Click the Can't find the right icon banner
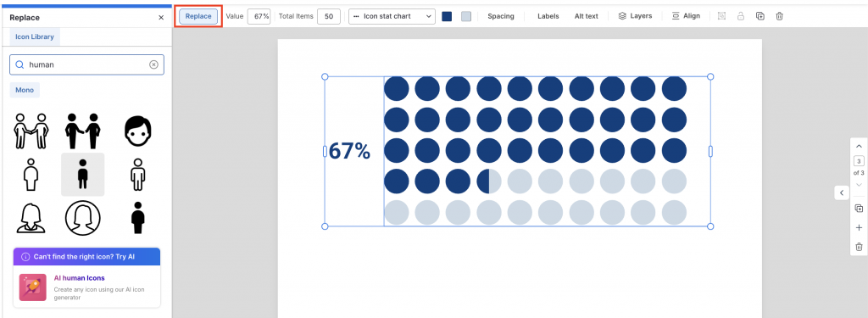Image resolution: width=868 pixels, height=318 pixels. coord(87,256)
